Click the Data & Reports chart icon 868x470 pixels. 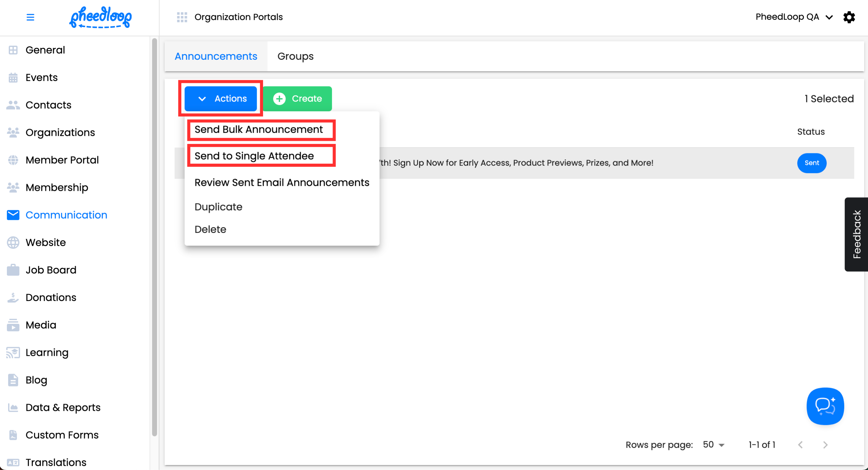point(13,408)
